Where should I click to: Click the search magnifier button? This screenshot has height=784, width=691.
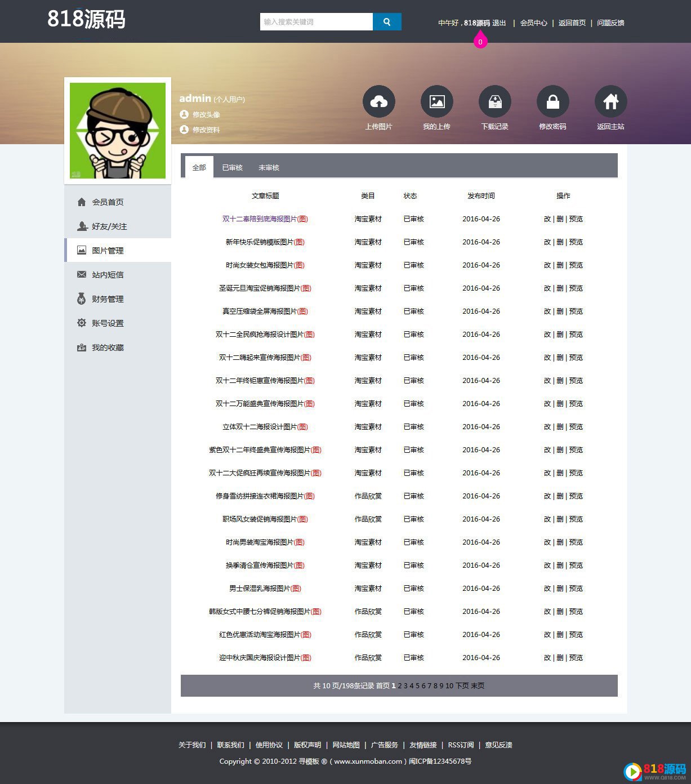387,21
